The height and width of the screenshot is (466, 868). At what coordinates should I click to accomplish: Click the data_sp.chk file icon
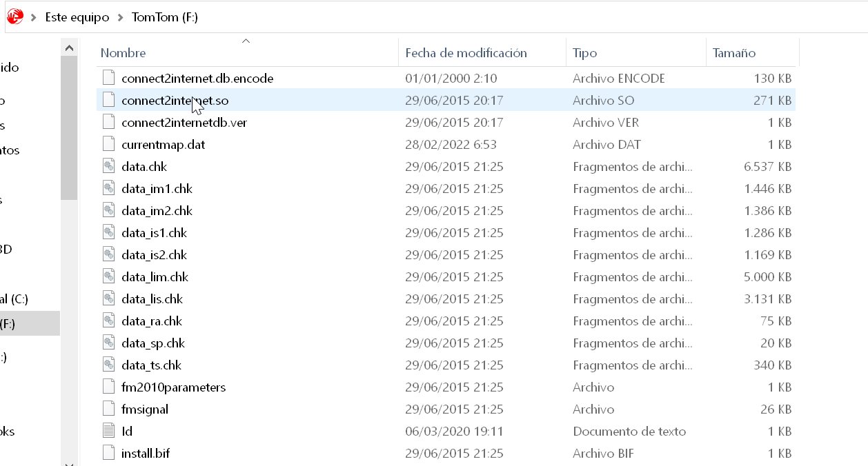tap(107, 343)
